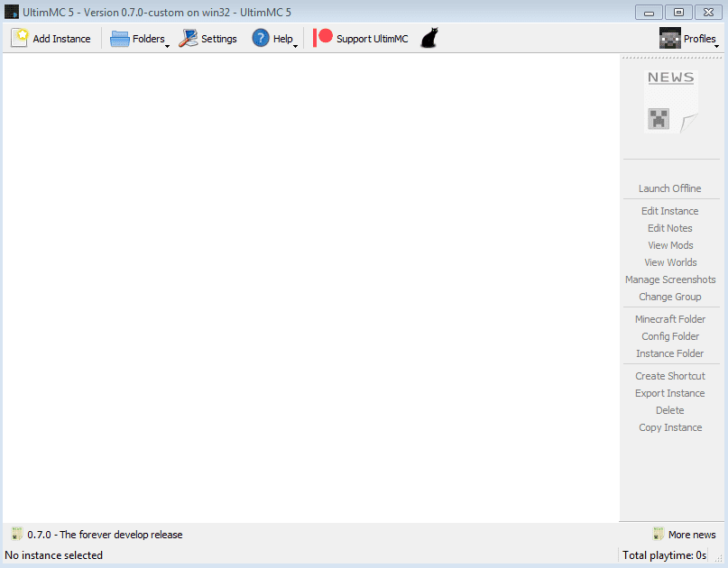
Task: Open Settings via the screwdriver icon
Action: (188, 39)
